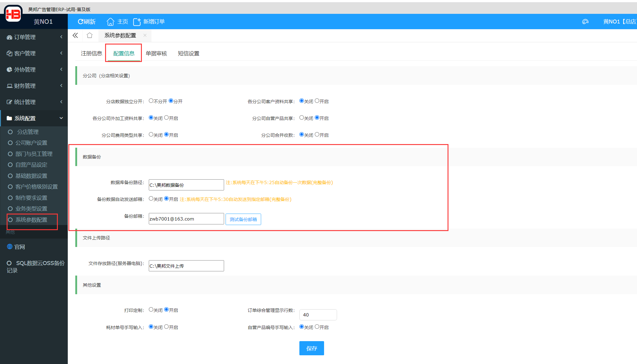Select 开启 for 耗材单号手写输入
The image size is (637, 364).
(x=167, y=327)
